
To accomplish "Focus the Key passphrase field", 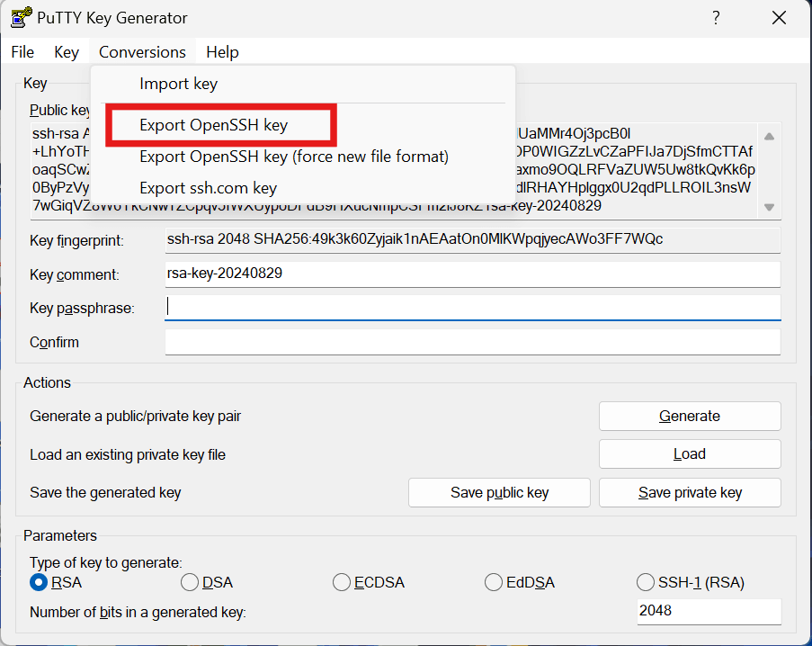I will tap(473, 308).
